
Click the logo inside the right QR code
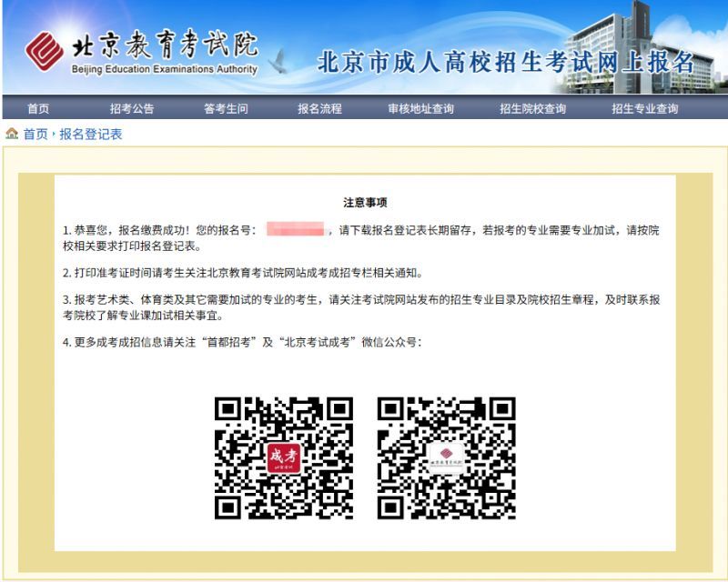pos(446,457)
